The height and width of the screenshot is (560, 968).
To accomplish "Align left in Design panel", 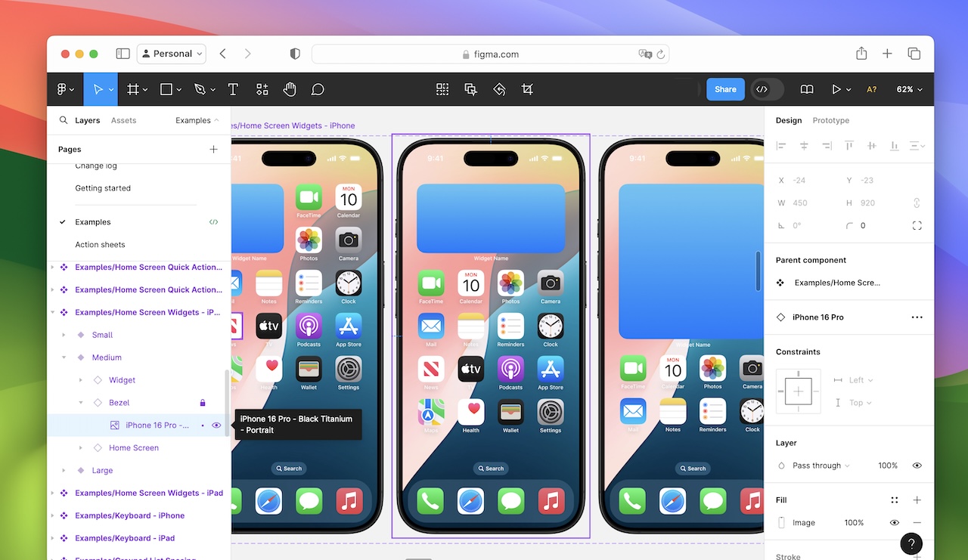I will tap(781, 146).
